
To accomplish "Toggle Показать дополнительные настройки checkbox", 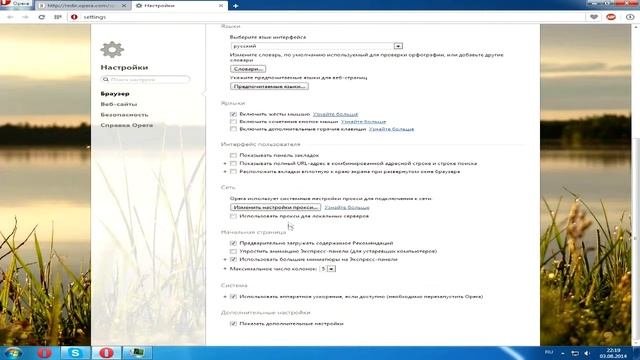I will click(x=233, y=324).
